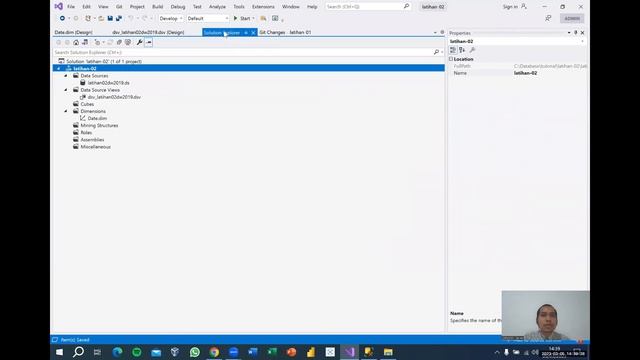640x360 pixels.
Task: Click the Save icon in toolbar
Action: click(x=110, y=18)
